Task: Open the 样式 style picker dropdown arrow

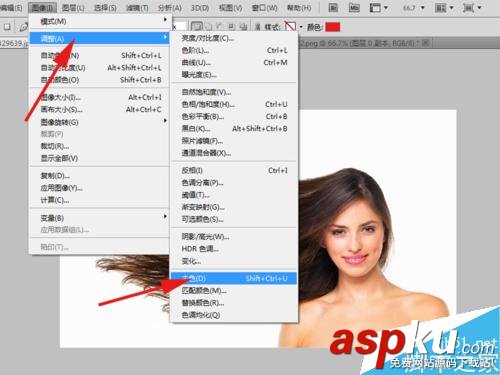Action: 301,27
